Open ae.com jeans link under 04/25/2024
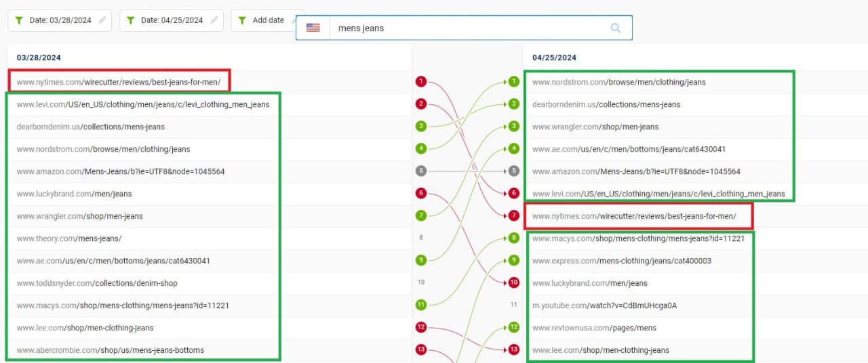This screenshot has width=868, height=363. pyautogui.click(x=629, y=149)
